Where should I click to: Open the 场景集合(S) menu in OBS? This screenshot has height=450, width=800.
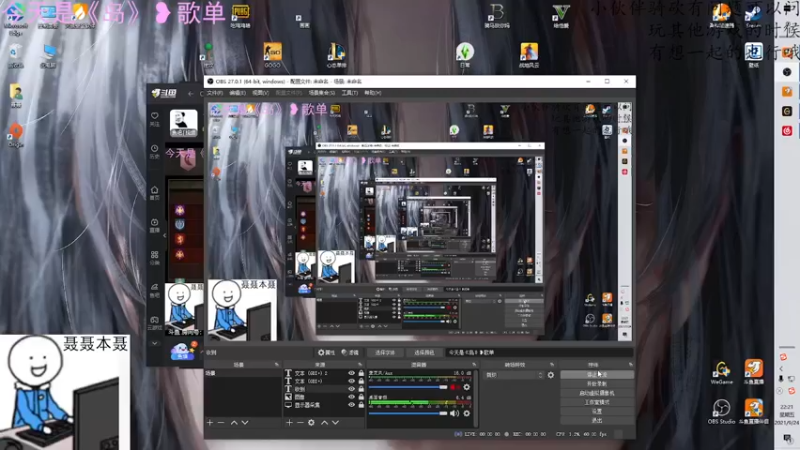tap(322, 93)
